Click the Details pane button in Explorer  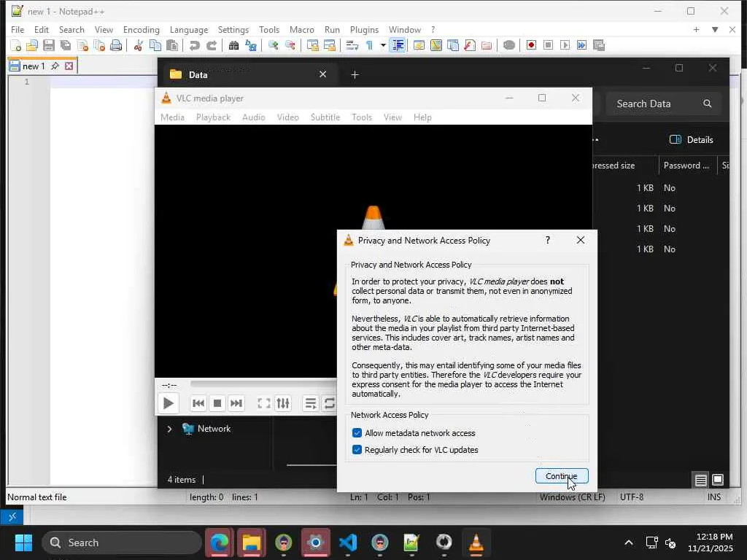[692, 139]
